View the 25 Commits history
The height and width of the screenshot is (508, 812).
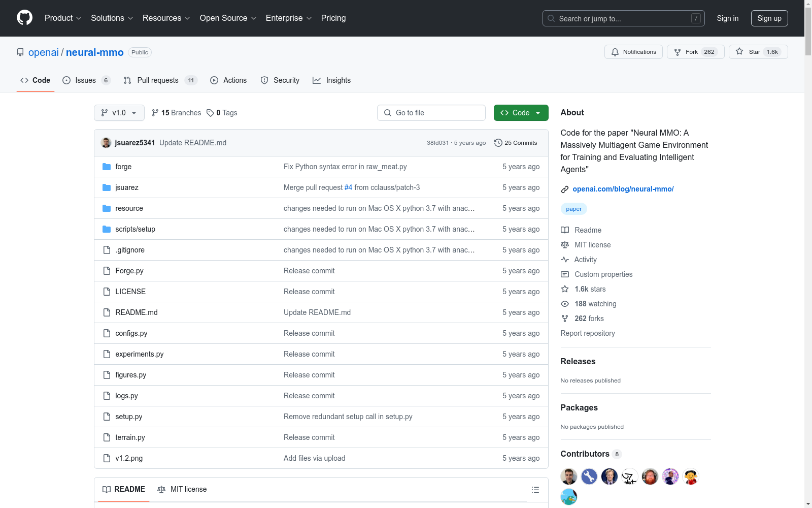point(516,143)
